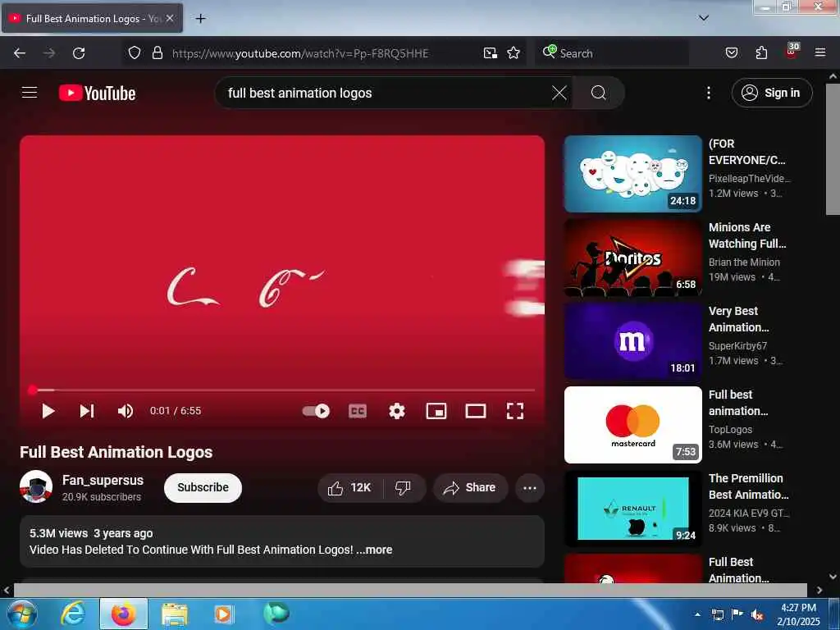Open Firefox application hamburger menu

820,52
